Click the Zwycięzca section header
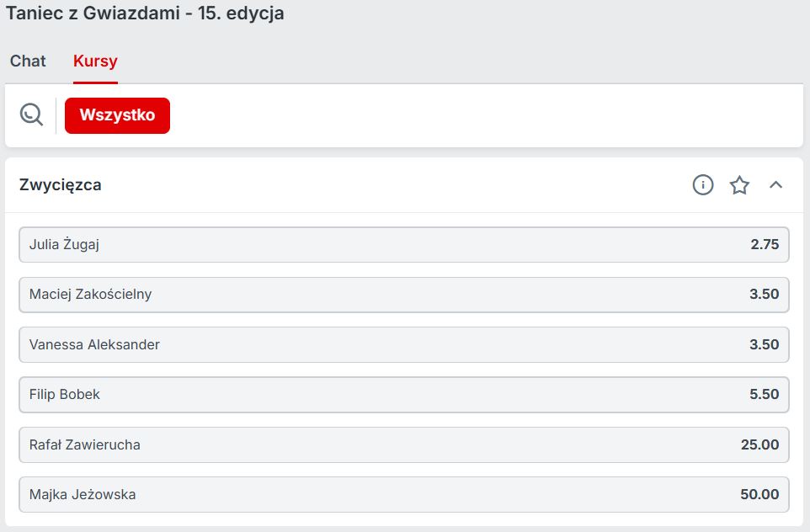 click(x=60, y=185)
